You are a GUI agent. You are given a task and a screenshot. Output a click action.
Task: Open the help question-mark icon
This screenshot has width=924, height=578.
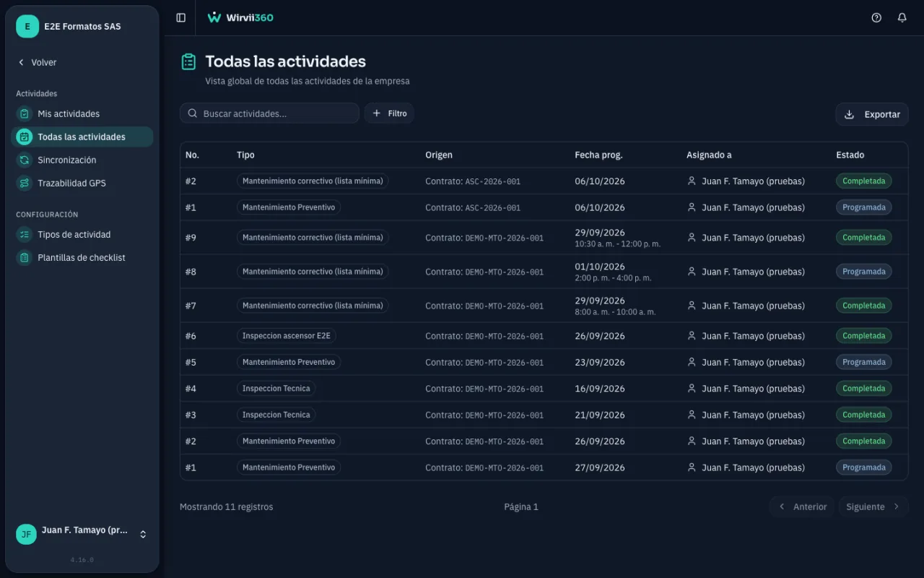click(x=876, y=17)
